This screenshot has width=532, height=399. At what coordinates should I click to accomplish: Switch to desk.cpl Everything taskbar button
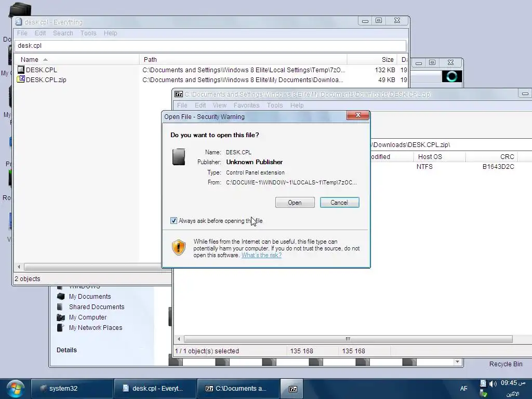155,389
